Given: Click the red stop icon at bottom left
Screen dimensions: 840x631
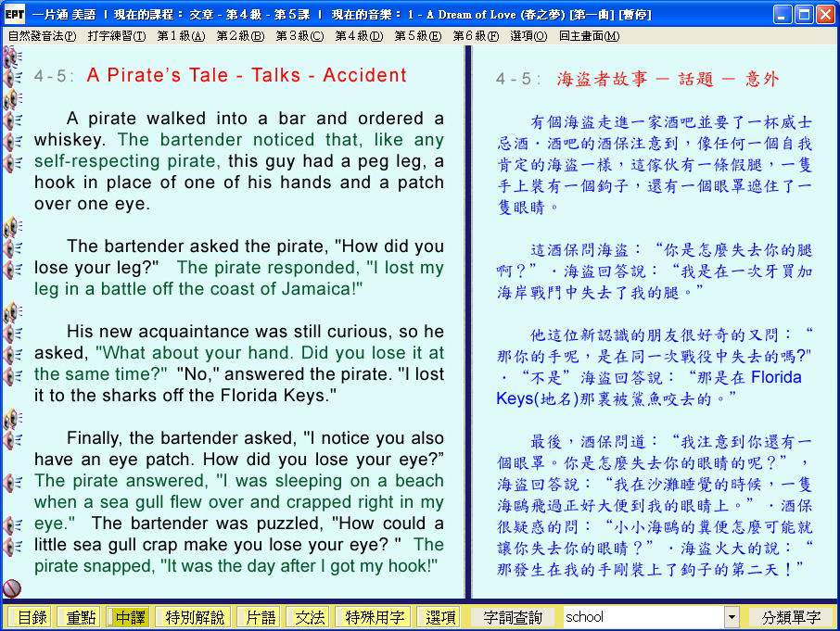Looking at the screenshot, I should (x=12, y=587).
